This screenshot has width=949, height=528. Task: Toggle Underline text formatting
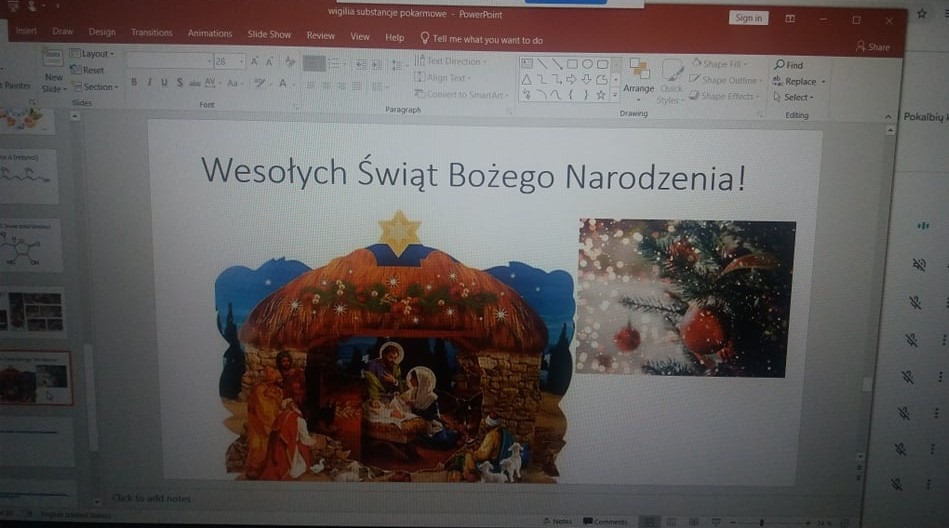[x=164, y=83]
